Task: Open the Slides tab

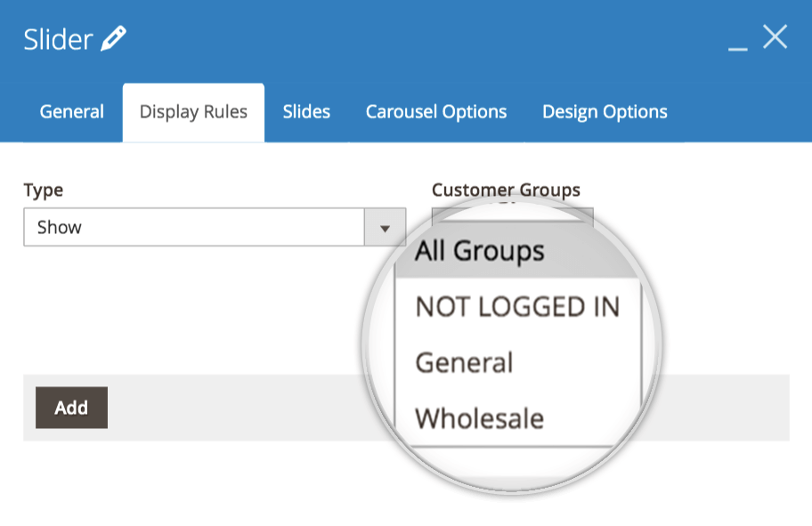Action: tap(305, 111)
